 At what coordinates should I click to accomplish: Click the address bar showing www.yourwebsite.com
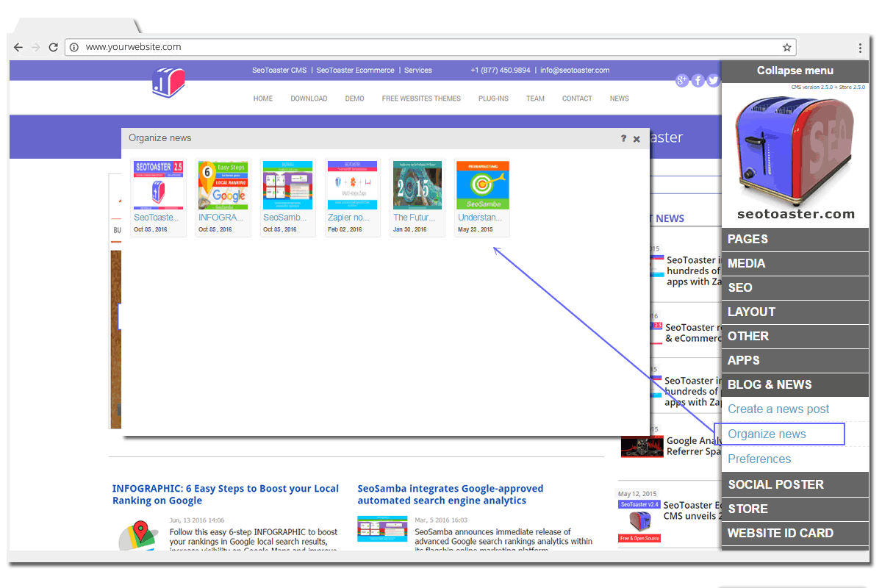[x=431, y=47]
